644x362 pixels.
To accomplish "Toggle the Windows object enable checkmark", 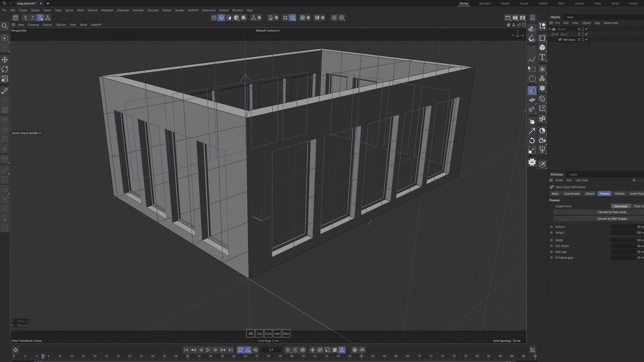I will tap(586, 40).
